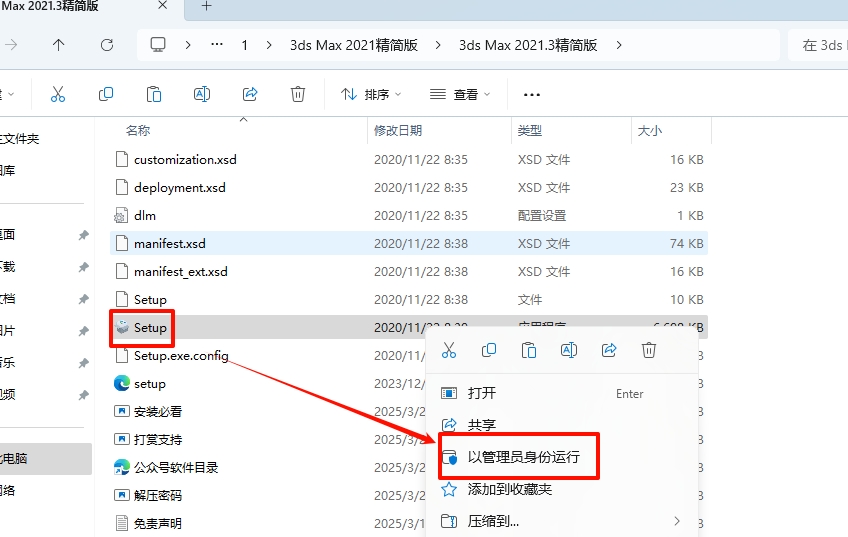This screenshot has width=848, height=537.
Task: Click the Refresh button in the navigation bar
Action: [x=107, y=45]
